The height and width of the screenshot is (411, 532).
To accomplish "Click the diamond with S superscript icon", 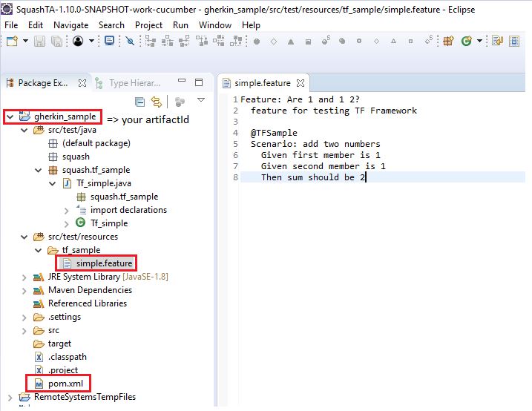I will coord(429,39).
